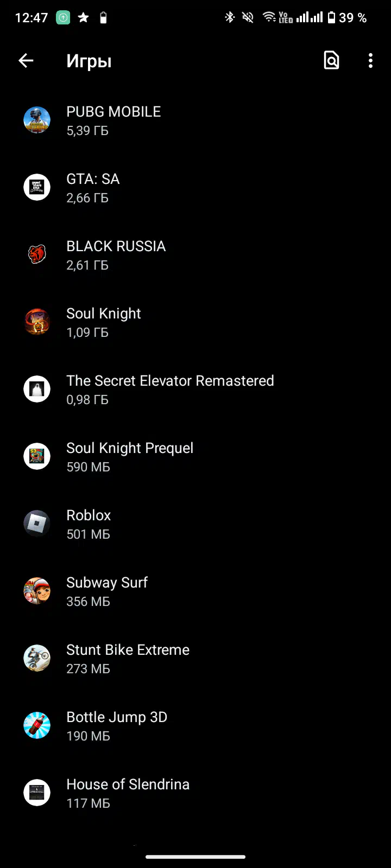
Task: Tap the Subway Surf app icon
Action: (37, 591)
